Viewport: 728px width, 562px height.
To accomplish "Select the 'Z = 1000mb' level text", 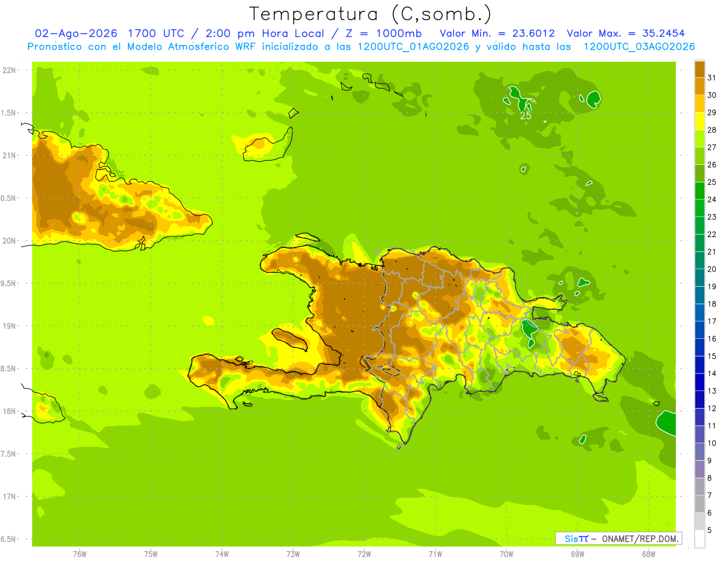I will tap(386, 33).
